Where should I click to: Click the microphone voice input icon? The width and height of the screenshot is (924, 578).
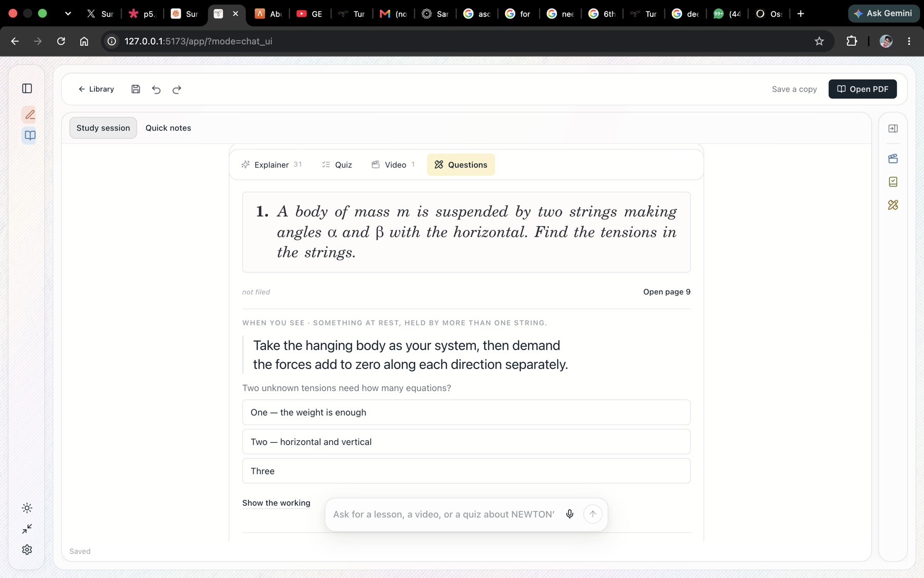tap(570, 514)
